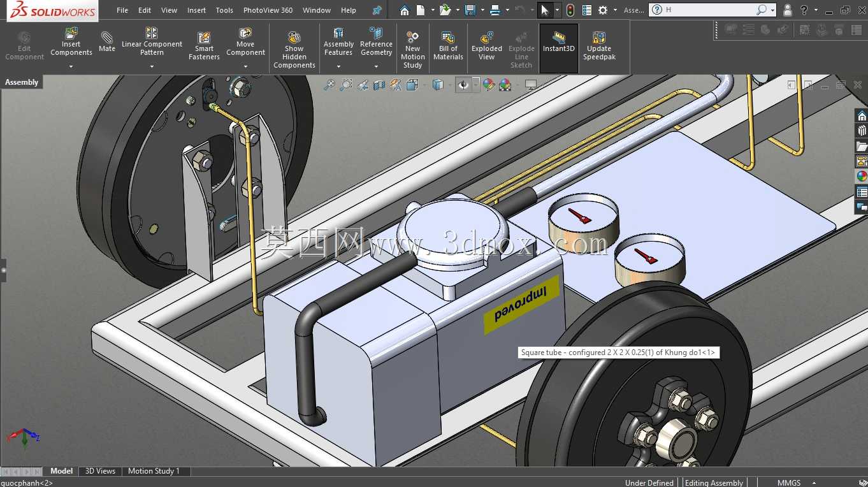Open the user login icon
Screen dimensions: 868x487
788,10
